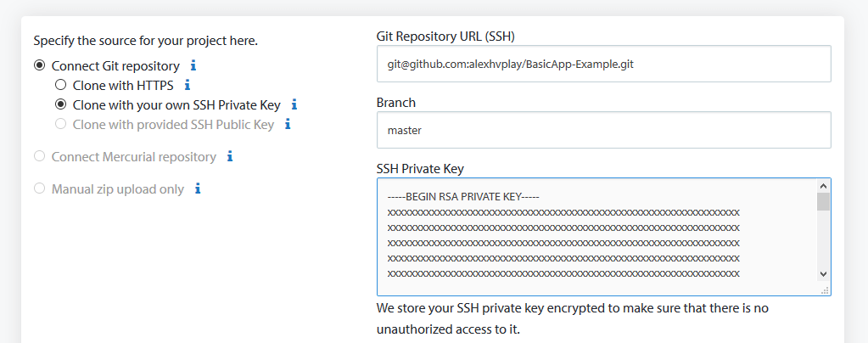Image resolution: width=868 pixels, height=343 pixels.
Task: Click the SSH key textarea scrollbar thumb
Action: pyautogui.click(x=823, y=202)
